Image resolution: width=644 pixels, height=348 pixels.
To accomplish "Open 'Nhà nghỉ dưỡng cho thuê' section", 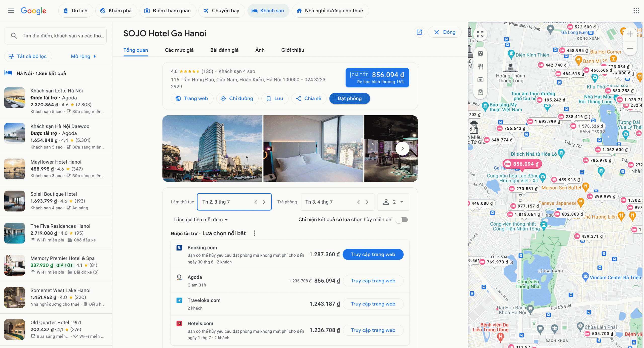I will pos(330,11).
